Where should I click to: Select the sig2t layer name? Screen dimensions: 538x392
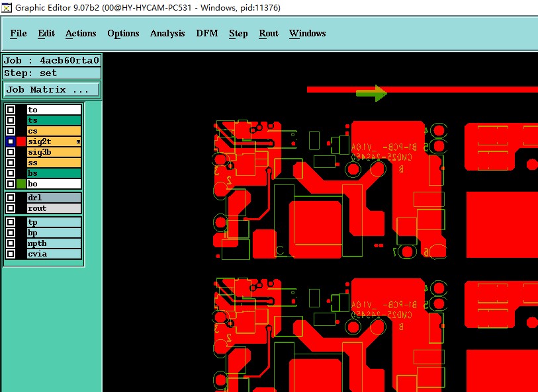54,141
